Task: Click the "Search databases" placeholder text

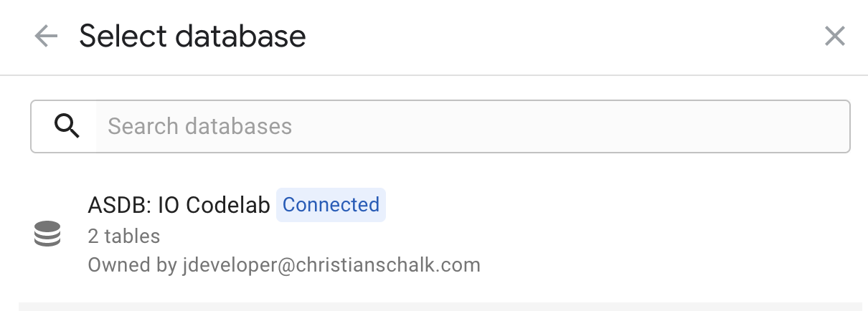Action: 199,126
